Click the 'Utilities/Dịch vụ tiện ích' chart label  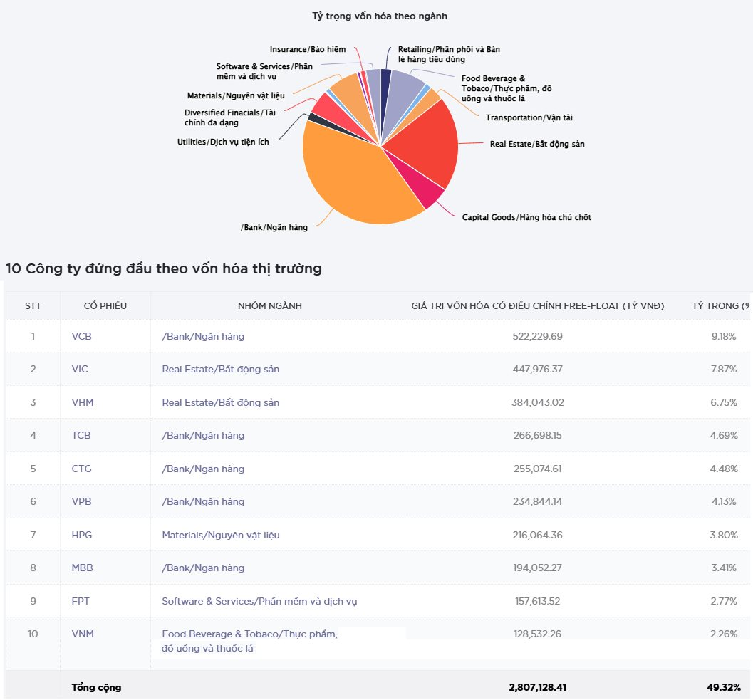pyautogui.click(x=223, y=142)
